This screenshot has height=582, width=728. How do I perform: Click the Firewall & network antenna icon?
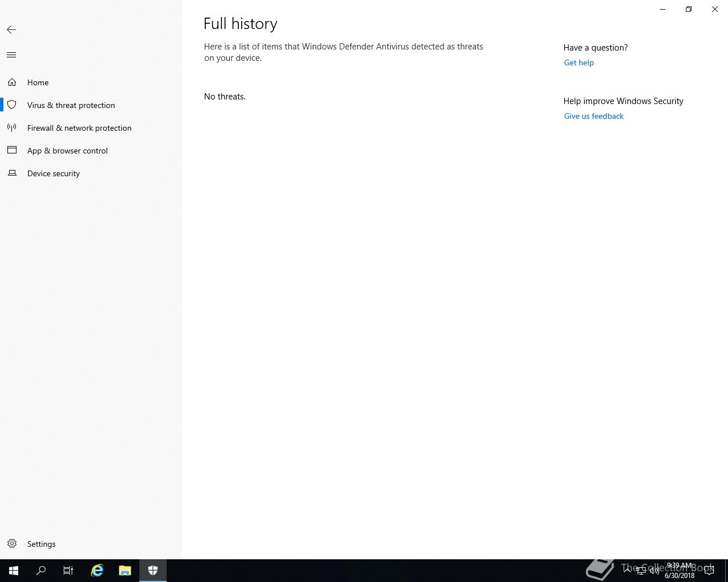coord(12,128)
